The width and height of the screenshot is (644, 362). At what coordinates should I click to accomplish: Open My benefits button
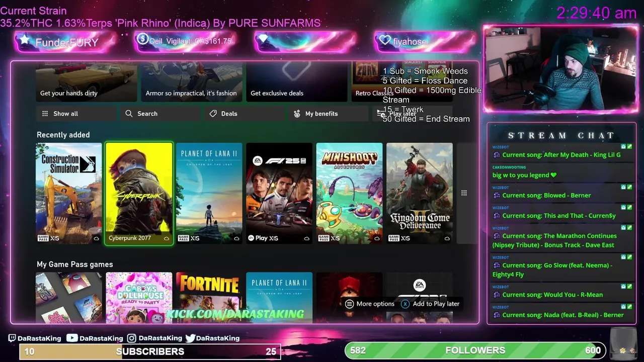329,114
